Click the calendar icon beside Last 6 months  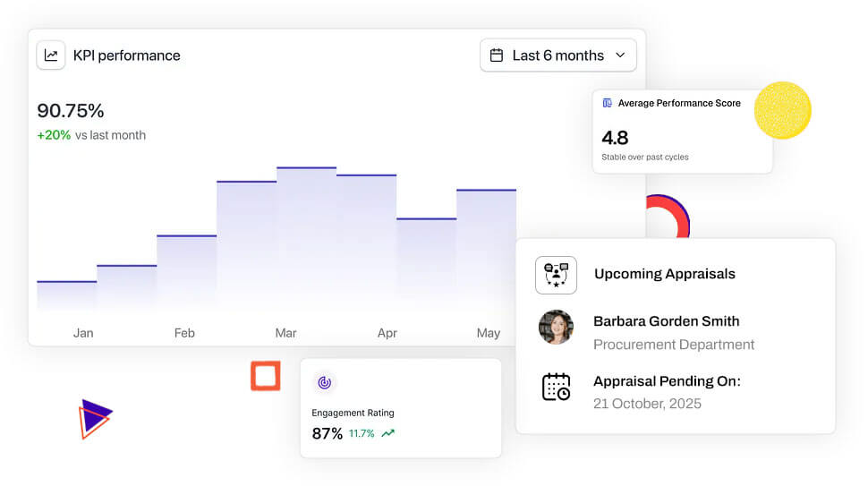[497, 55]
